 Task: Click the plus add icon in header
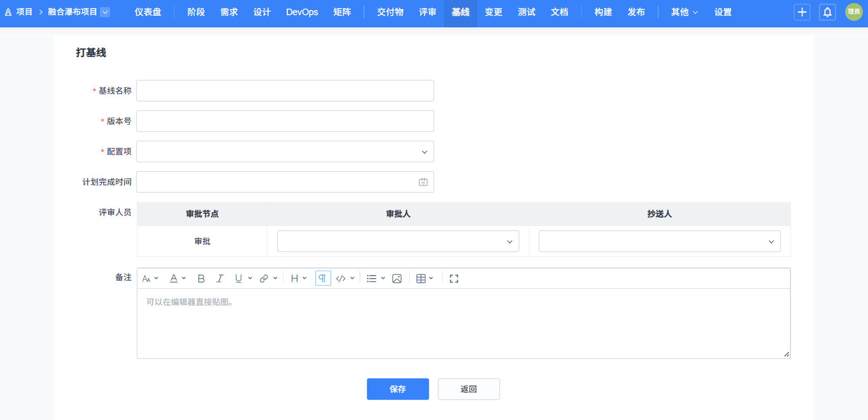[802, 12]
